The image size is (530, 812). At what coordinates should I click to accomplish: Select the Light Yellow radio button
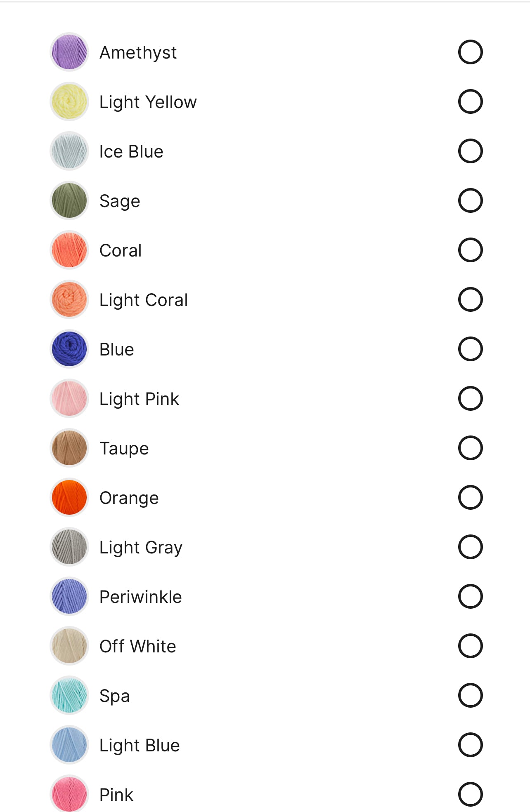coord(470,101)
